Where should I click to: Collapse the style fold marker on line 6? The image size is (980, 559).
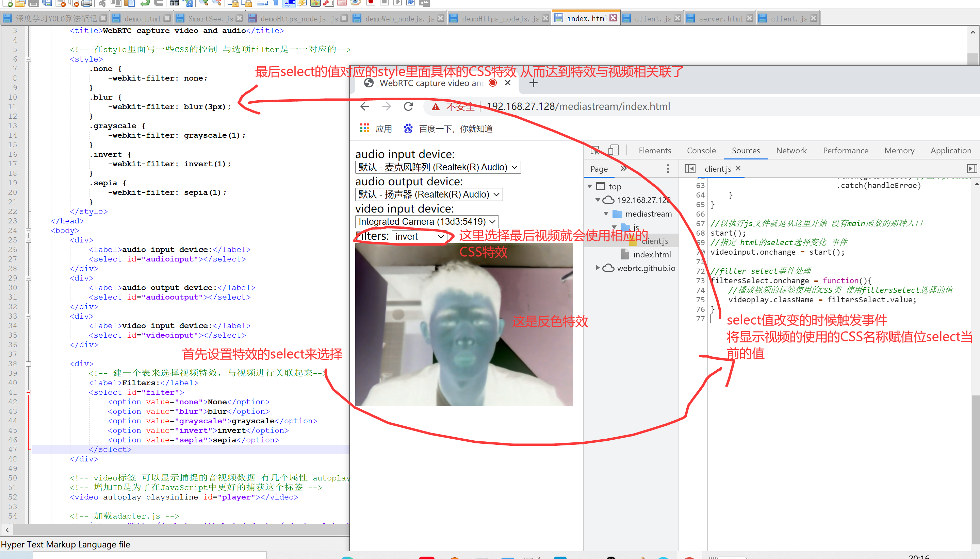[29, 59]
